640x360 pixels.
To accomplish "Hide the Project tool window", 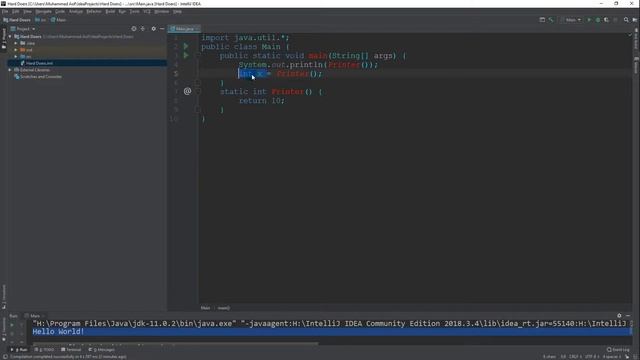I will pyautogui.click(x=162, y=29).
